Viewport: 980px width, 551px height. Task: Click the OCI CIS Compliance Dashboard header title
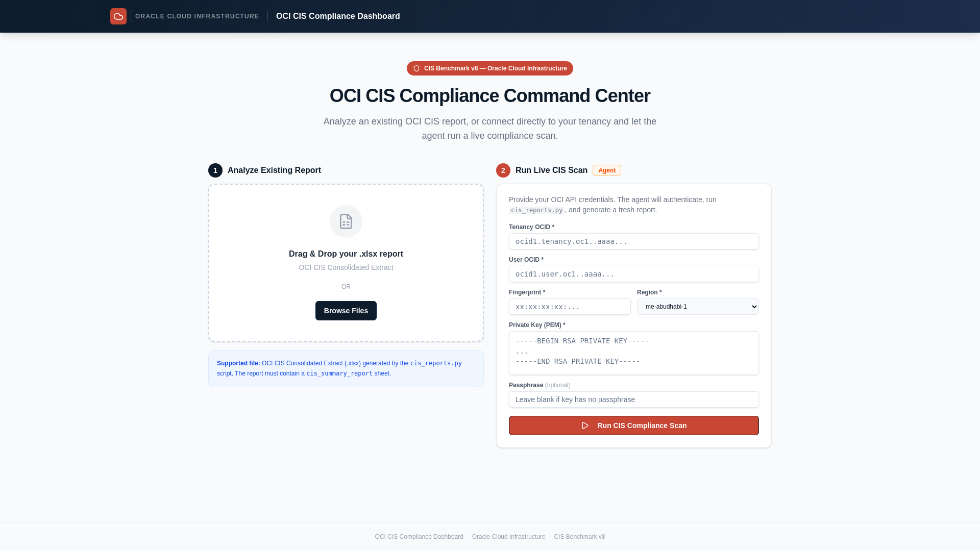coord(338,16)
